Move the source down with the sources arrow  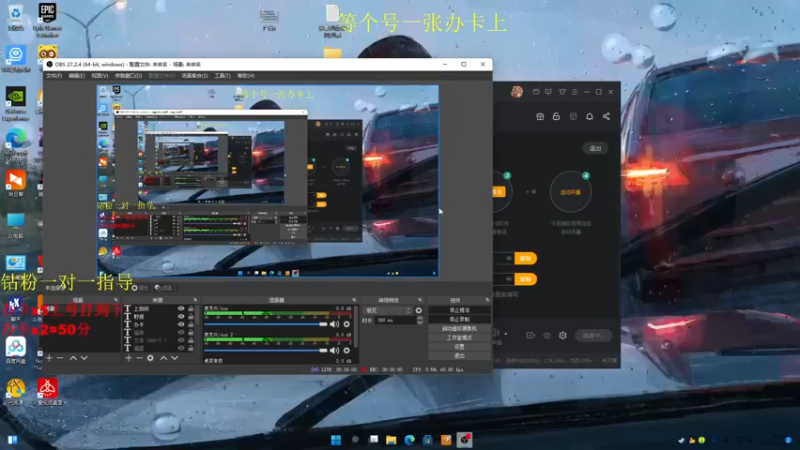[x=174, y=358]
